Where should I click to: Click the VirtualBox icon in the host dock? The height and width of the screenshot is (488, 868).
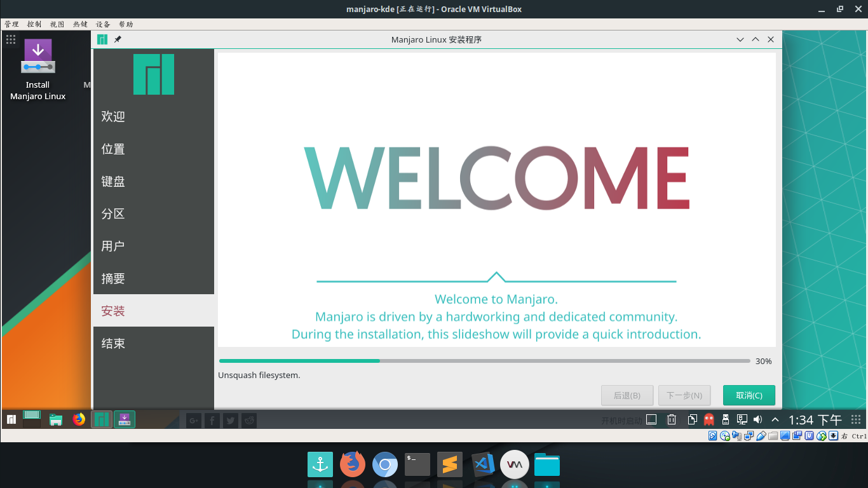515,464
